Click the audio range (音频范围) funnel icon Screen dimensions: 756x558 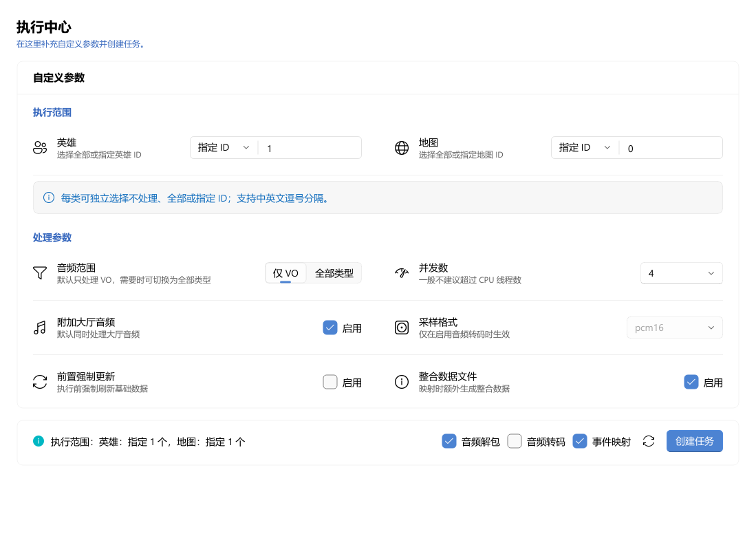pos(40,273)
